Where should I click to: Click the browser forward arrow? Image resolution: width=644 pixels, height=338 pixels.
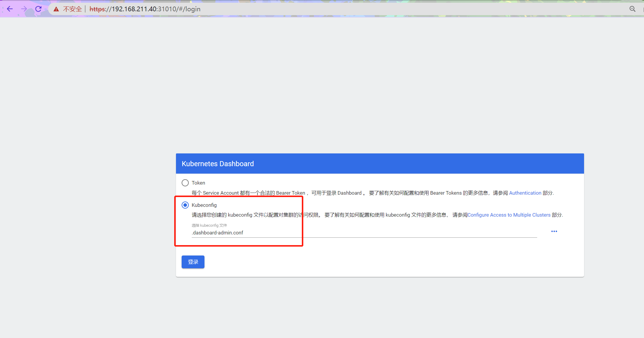24,9
